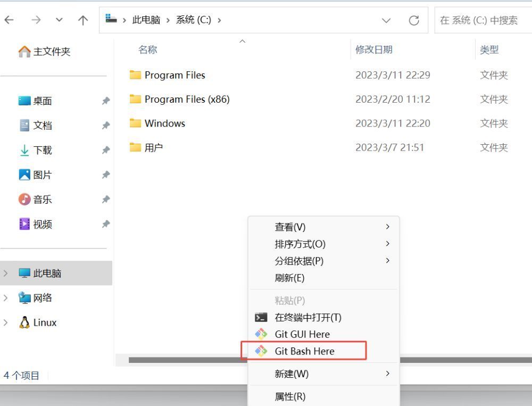
Task: Click the pin icon next to 音乐
Action: tap(106, 199)
